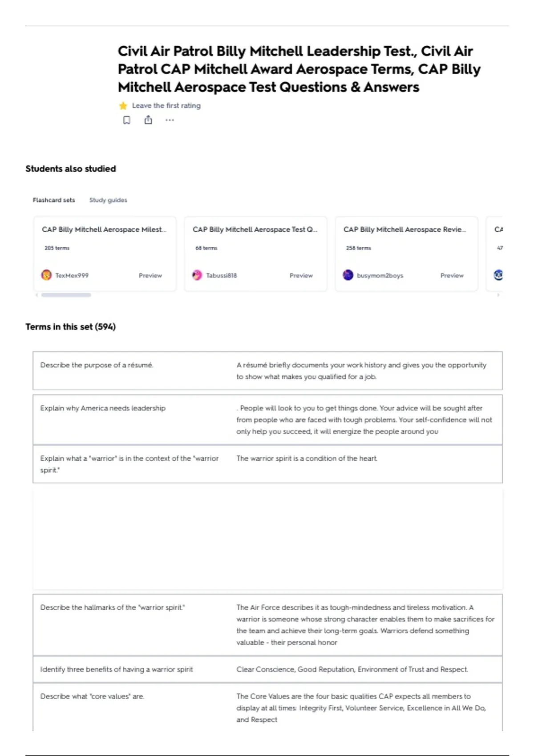Open busymom2boys profile avatar

(348, 275)
